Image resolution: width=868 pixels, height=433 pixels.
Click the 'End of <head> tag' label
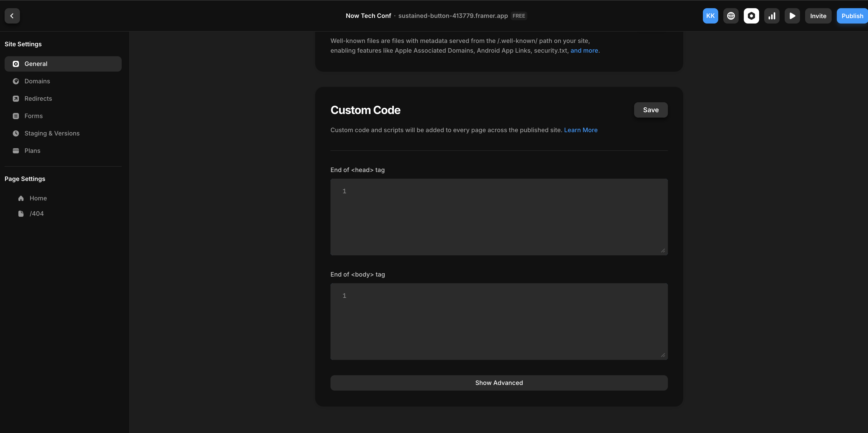pos(358,170)
